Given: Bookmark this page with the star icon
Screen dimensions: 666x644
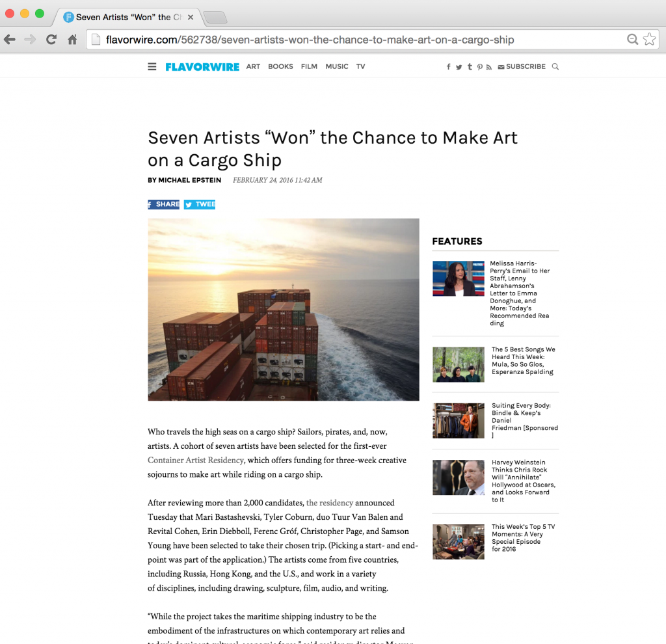Looking at the screenshot, I should click(650, 40).
